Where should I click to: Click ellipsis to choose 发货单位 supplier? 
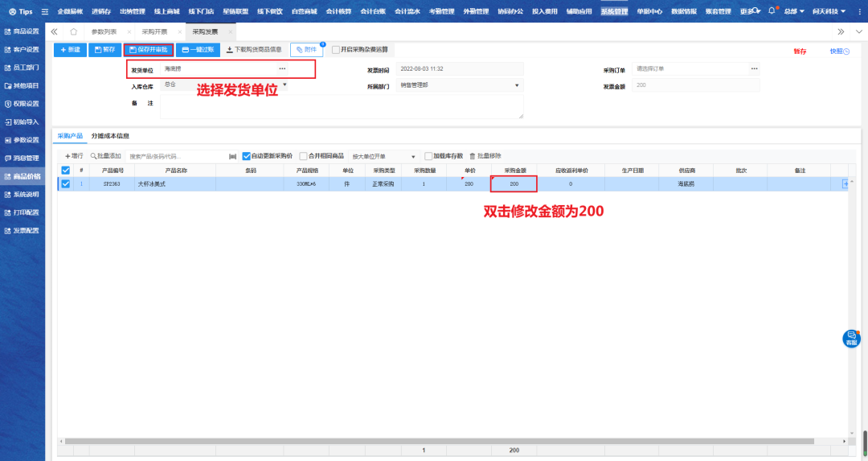[282, 69]
